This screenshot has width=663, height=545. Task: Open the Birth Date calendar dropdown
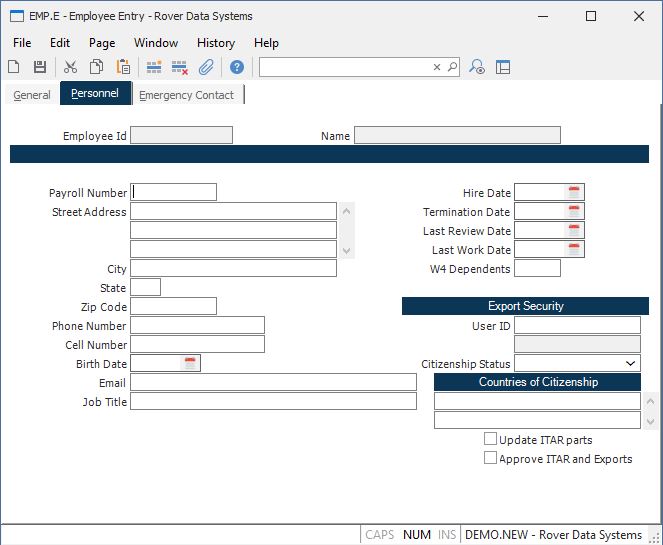pyautogui.click(x=190, y=364)
